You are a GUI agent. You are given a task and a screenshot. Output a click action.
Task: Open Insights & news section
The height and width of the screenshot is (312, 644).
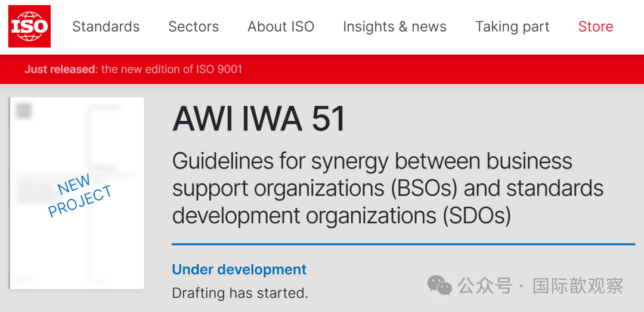pyautogui.click(x=395, y=27)
